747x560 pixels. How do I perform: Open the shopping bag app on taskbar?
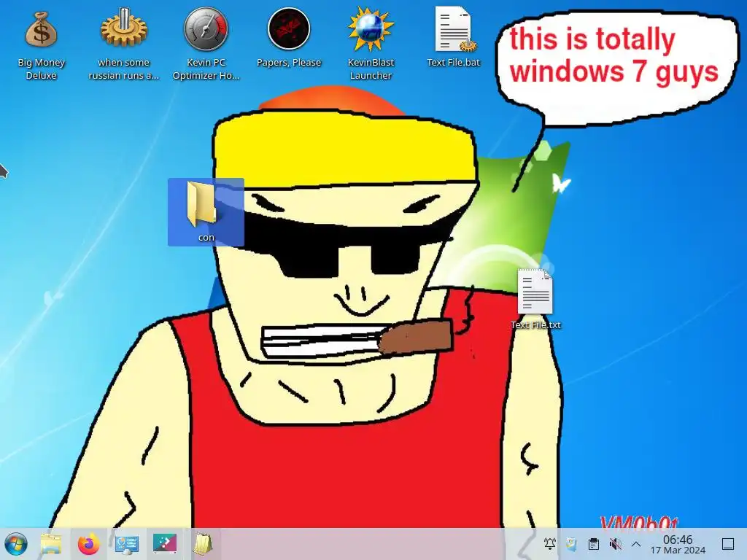click(x=203, y=544)
